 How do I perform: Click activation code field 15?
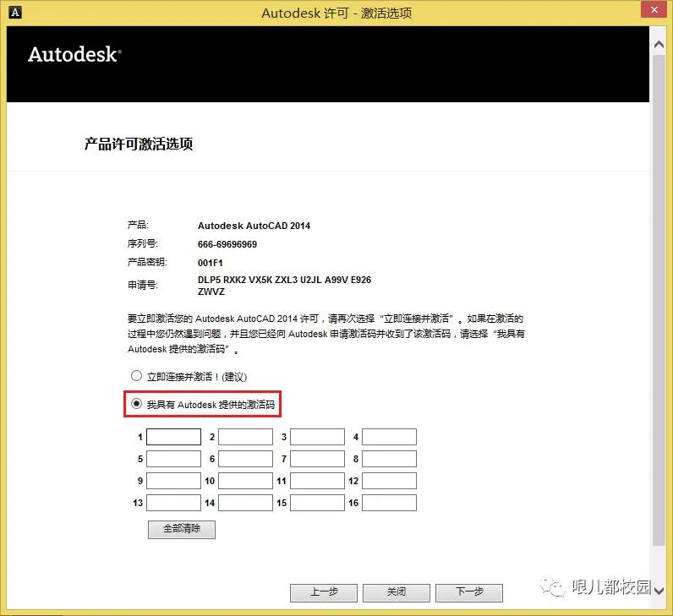(317, 503)
